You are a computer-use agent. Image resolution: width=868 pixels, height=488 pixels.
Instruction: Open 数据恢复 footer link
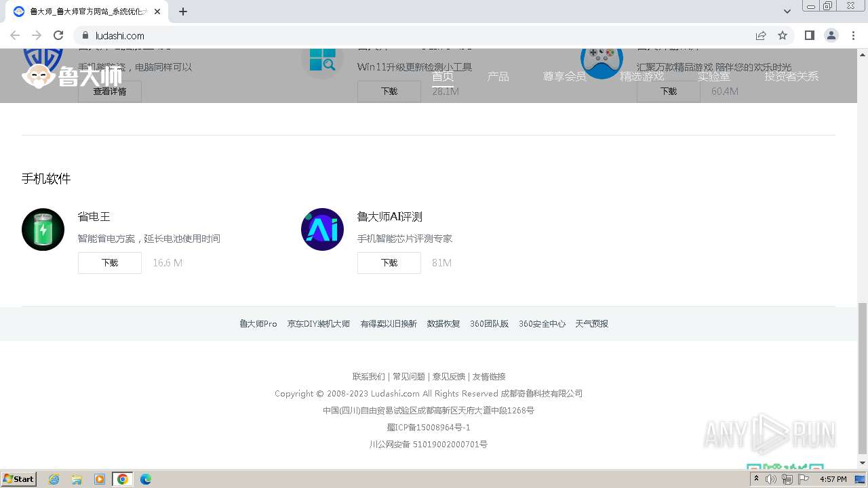[x=443, y=324]
